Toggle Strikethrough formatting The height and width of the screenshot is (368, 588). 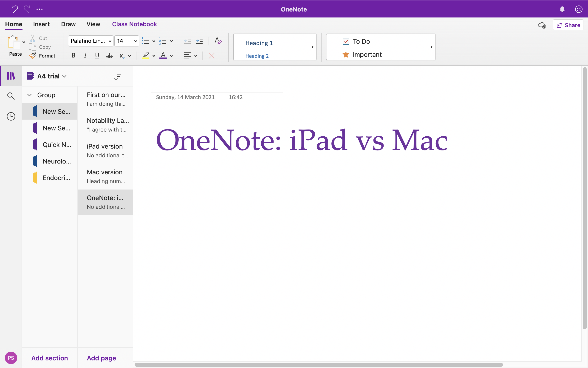pos(109,56)
